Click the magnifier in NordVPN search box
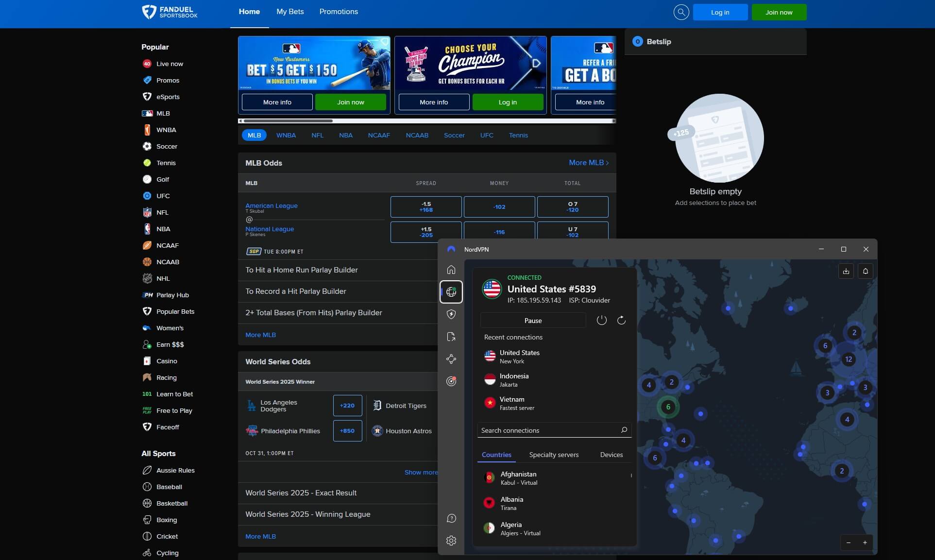935x560 pixels. (x=624, y=430)
